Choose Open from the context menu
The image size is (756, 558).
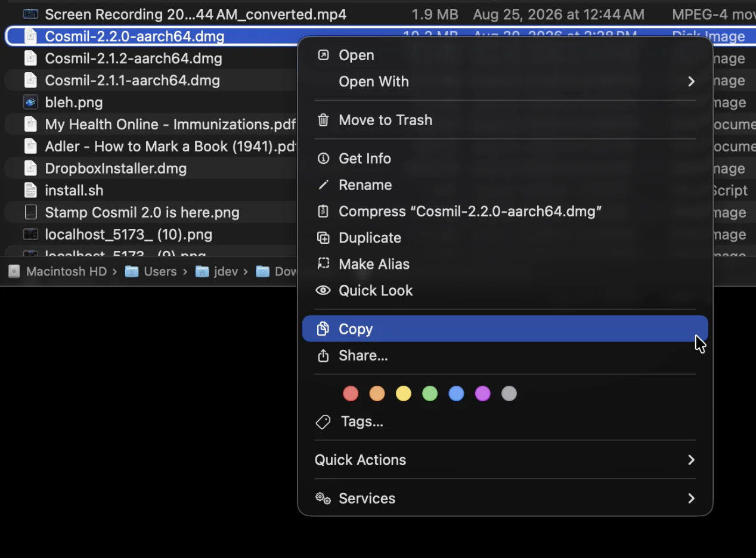pos(505,55)
